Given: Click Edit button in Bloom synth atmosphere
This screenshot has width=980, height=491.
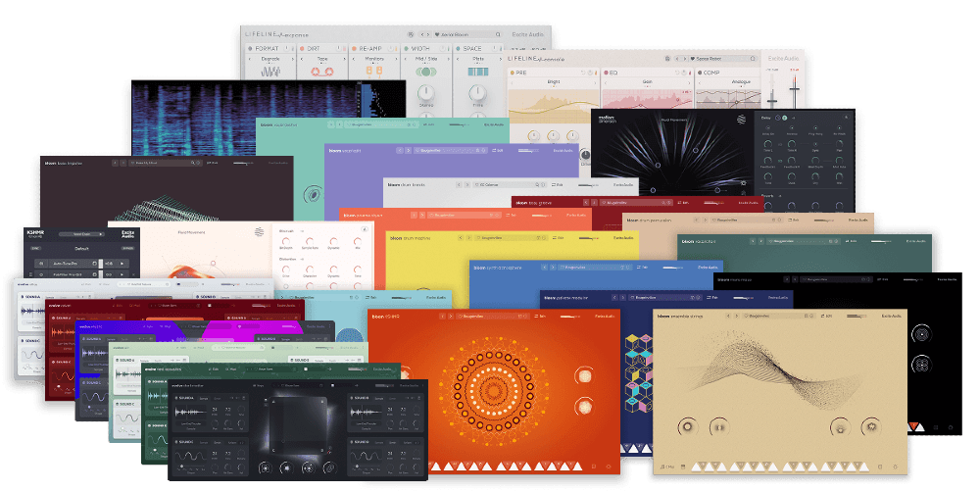Looking at the screenshot, I should click(641, 268).
